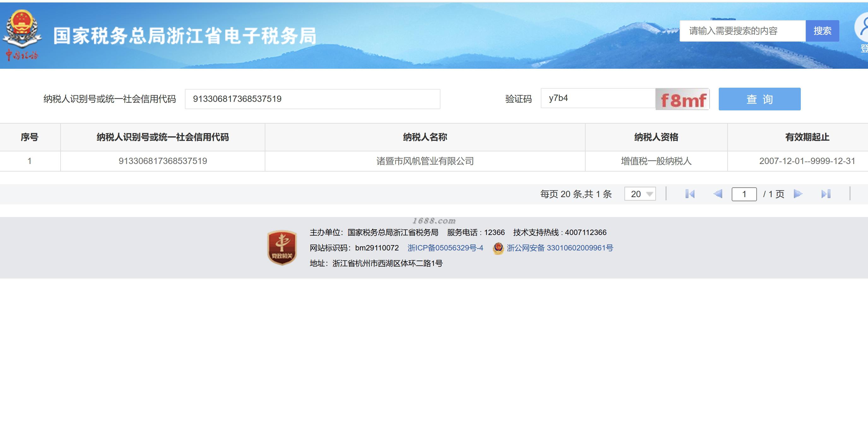Click the 技术支持热线 : 4007112366 text
868x440 pixels.
click(x=560, y=232)
